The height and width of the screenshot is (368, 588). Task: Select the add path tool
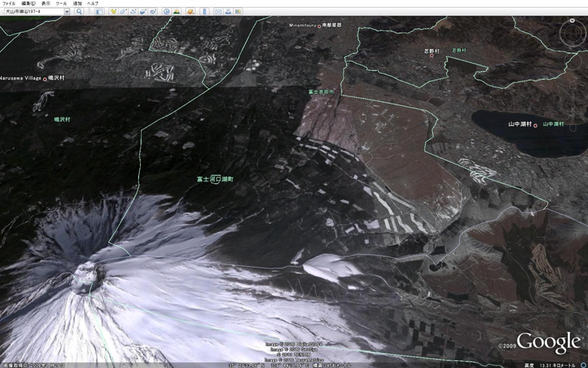pos(133,11)
